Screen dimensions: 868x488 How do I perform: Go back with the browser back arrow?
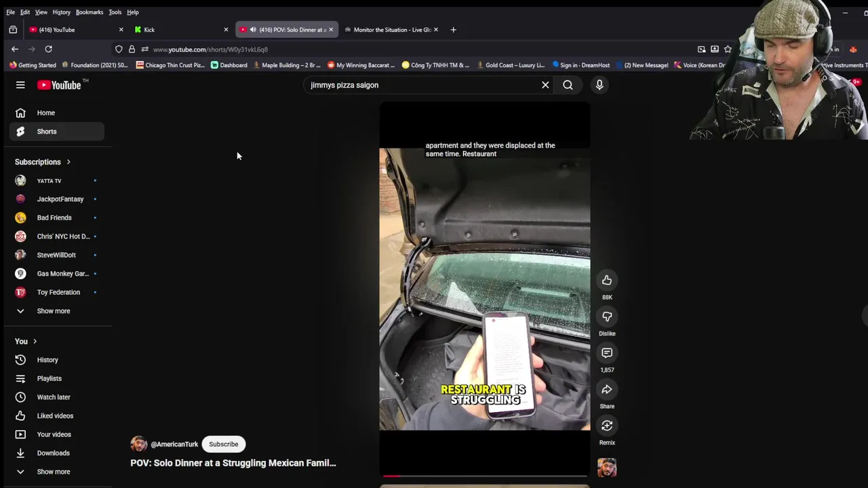(14, 49)
